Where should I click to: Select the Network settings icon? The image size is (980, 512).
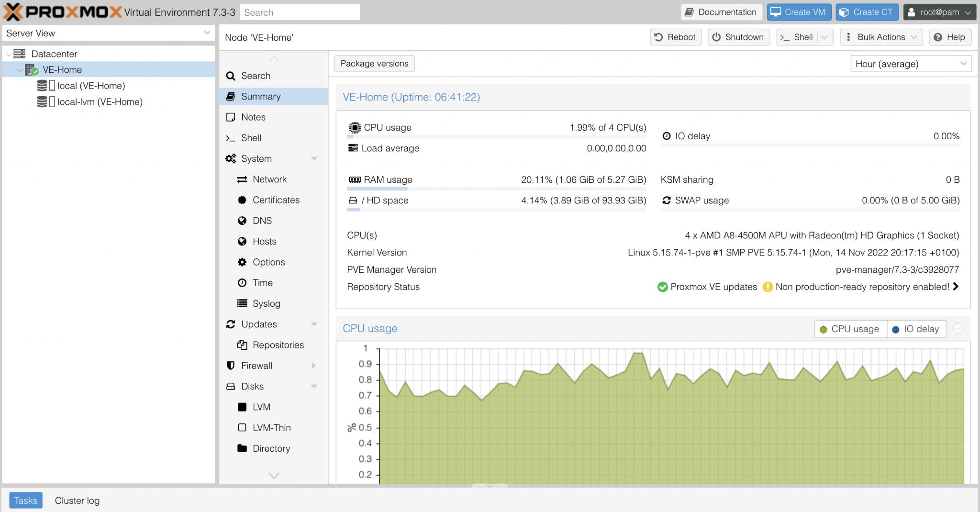[243, 179]
